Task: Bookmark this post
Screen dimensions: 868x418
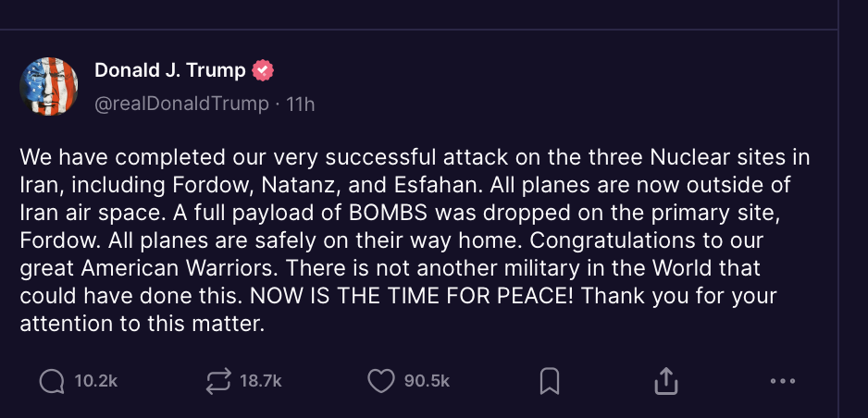Action: coord(550,380)
